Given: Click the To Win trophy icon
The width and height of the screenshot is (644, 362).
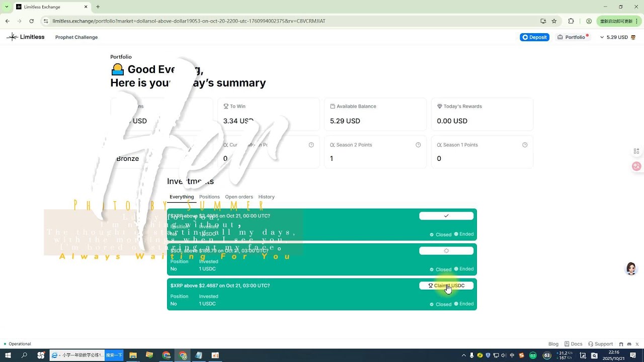Looking at the screenshot, I should (x=226, y=107).
